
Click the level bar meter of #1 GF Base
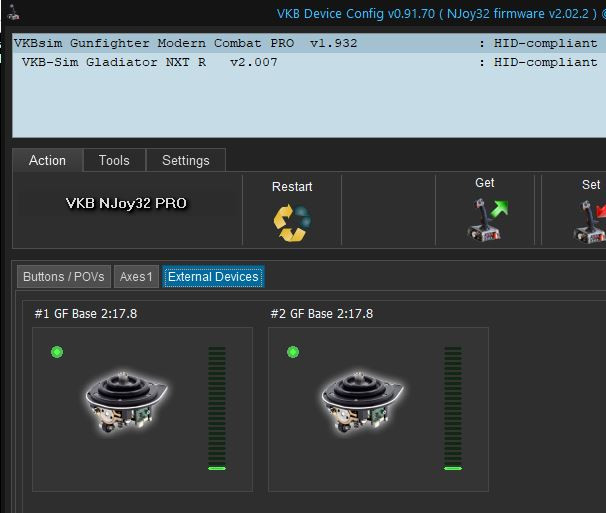pos(217,409)
